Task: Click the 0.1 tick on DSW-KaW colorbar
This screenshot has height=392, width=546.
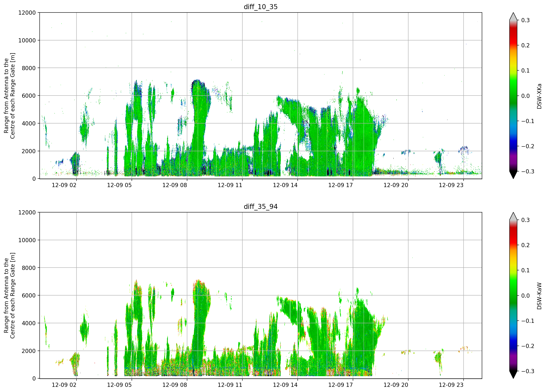Action: [x=525, y=270]
